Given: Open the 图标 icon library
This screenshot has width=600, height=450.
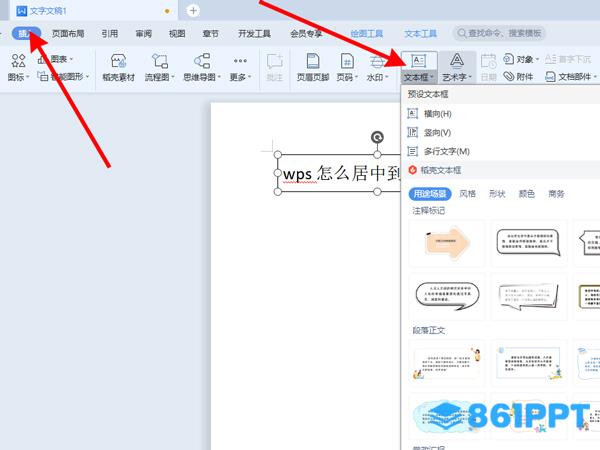Looking at the screenshot, I should click(x=18, y=67).
